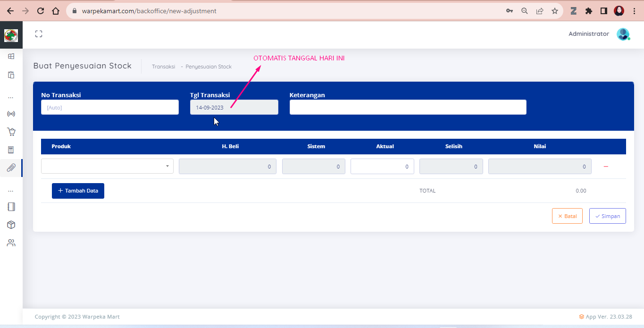Image resolution: width=644 pixels, height=328 pixels.
Task: Open the users icon in sidebar
Action: 11,243
